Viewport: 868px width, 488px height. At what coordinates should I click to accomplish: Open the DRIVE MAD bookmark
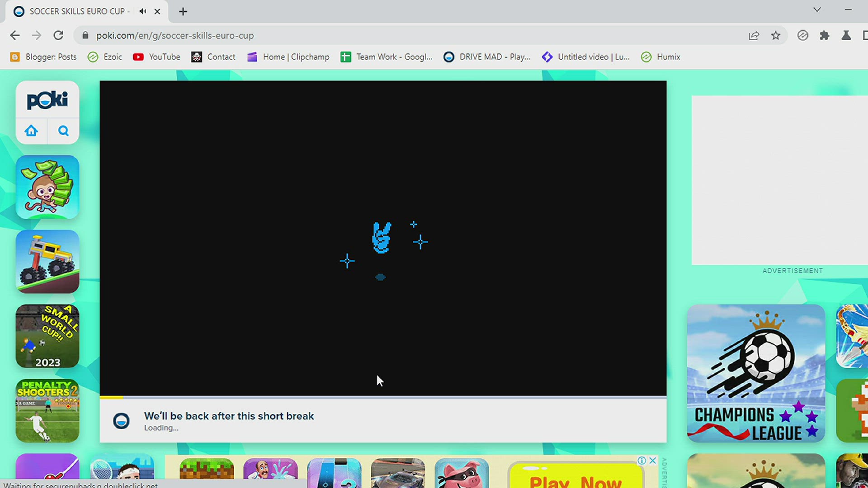(487, 57)
